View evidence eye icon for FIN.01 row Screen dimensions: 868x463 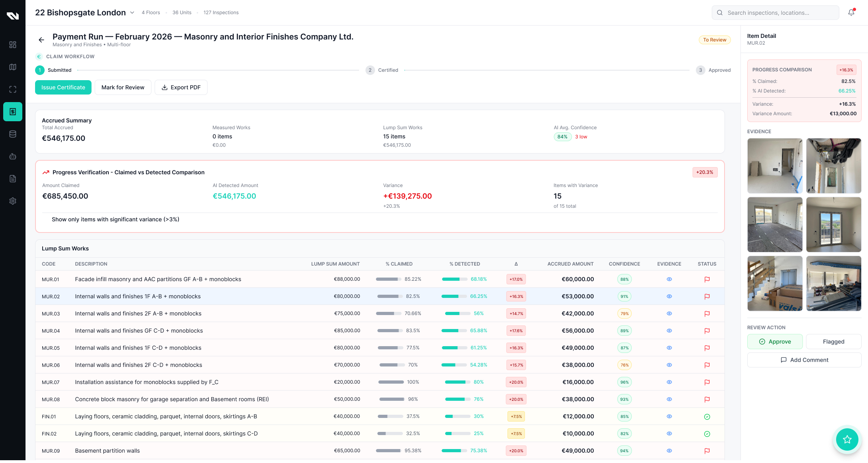(669, 416)
